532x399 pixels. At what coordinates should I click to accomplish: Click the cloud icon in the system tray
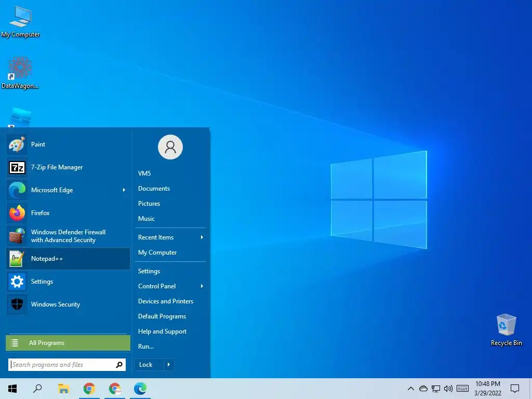[x=423, y=389]
